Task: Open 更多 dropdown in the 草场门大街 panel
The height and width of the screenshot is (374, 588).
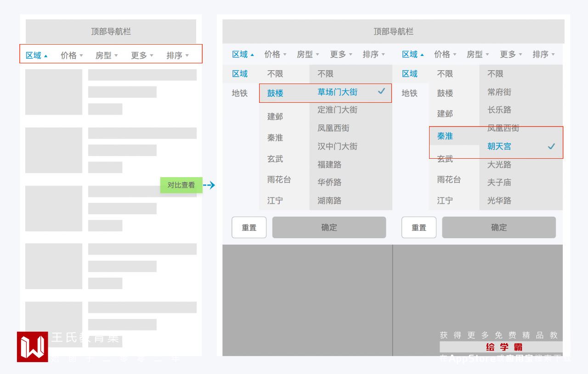Action: click(341, 55)
